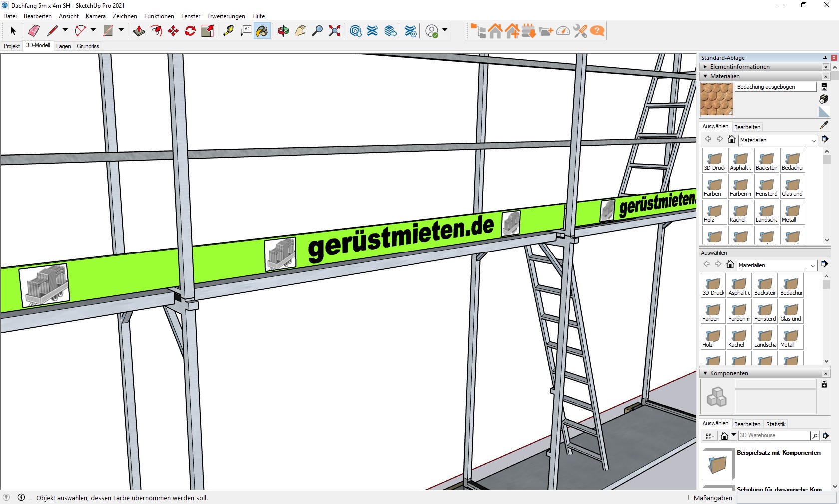The width and height of the screenshot is (839, 504).
Task: Open the Datei menu
Action: point(10,16)
